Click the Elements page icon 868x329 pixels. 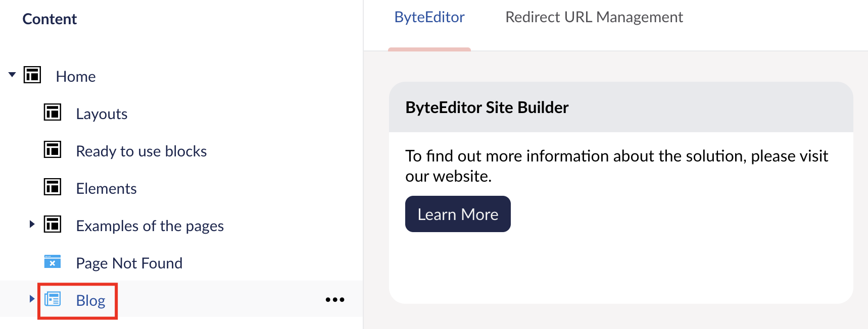click(x=53, y=187)
